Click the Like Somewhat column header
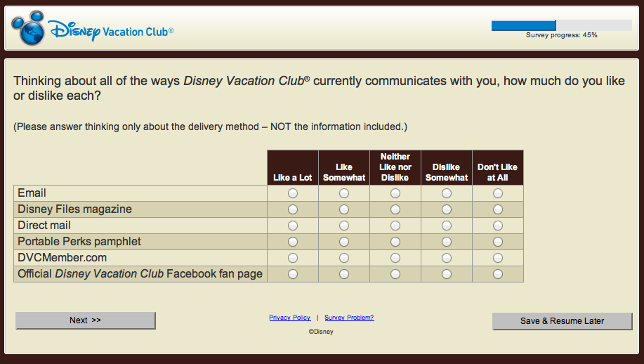This screenshot has width=644, height=364. tap(344, 168)
